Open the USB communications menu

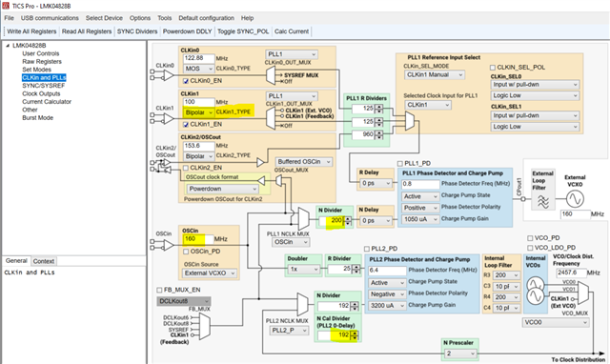[50, 18]
